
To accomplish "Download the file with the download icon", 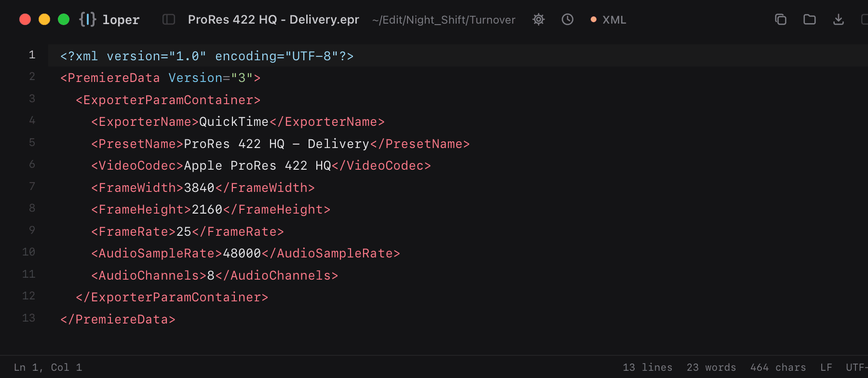I will click(839, 19).
